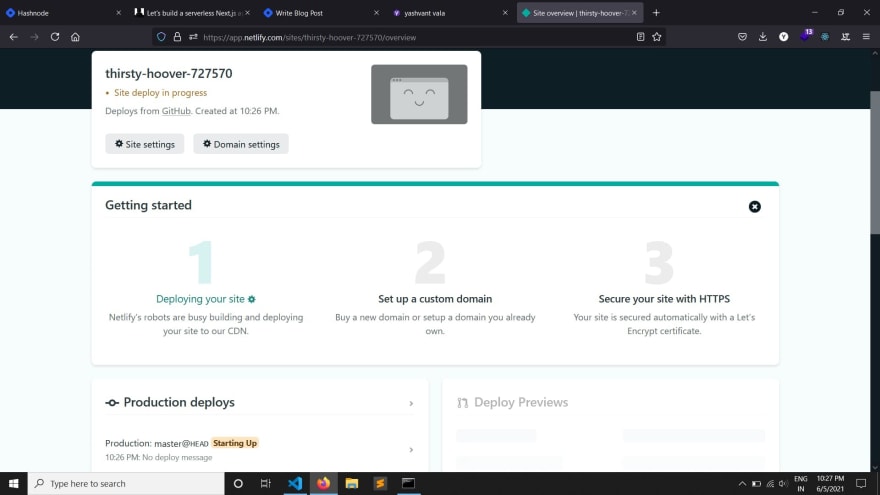This screenshot has width=880, height=495.
Task: Reload the page with the refresh icon
Action: tap(54, 37)
